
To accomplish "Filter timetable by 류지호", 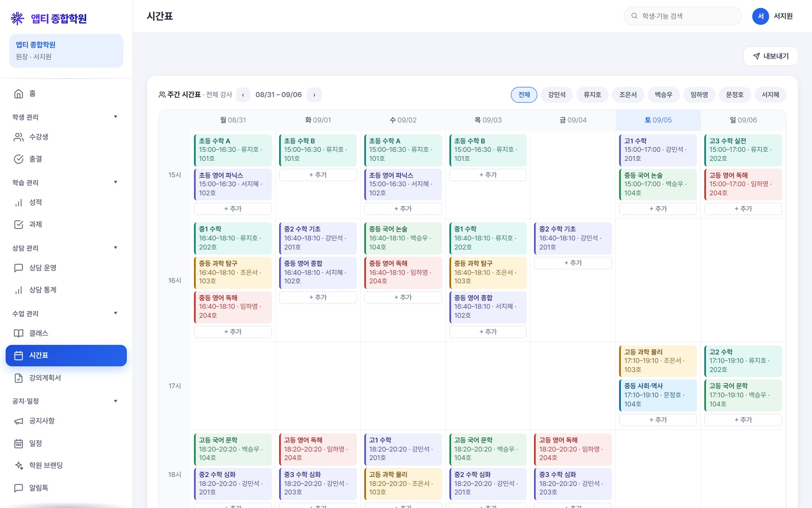I will pyautogui.click(x=592, y=95).
